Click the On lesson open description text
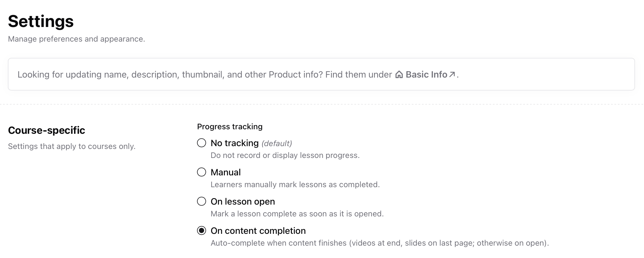This screenshot has width=644, height=258. (297, 214)
